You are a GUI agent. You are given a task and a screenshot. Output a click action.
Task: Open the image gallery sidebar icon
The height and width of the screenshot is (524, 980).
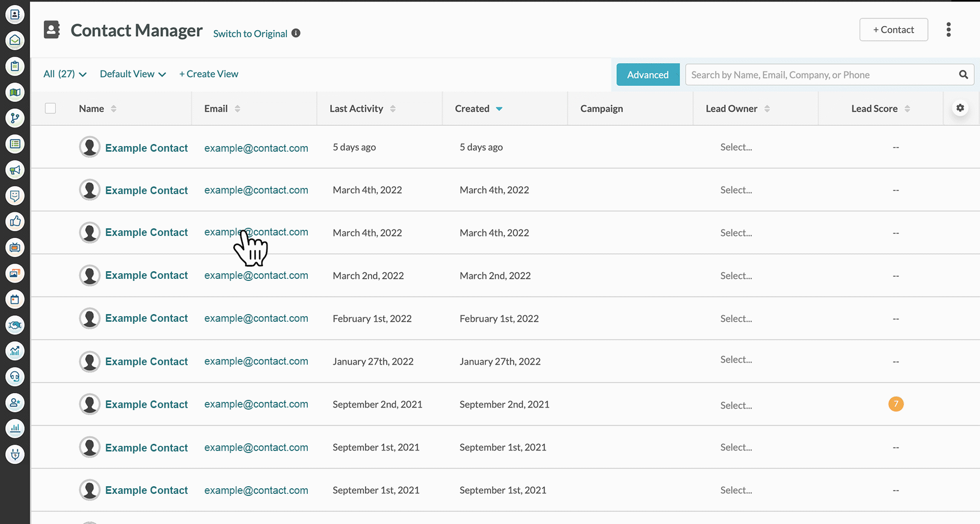[15, 273]
